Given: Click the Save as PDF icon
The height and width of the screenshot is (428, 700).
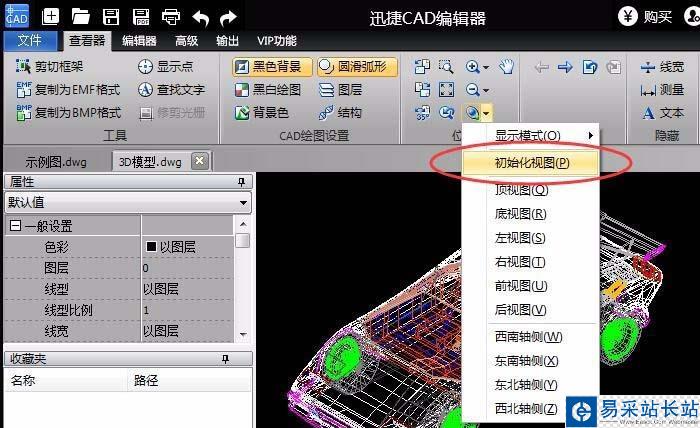Looking at the screenshot, I should coord(141,17).
